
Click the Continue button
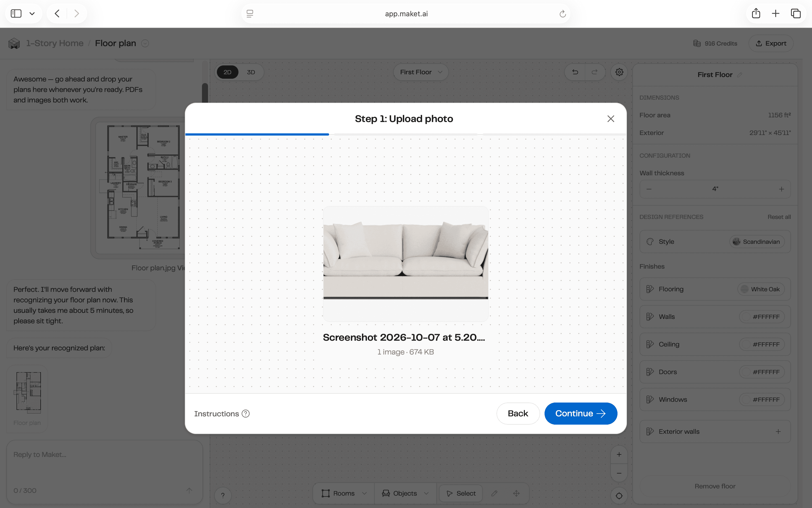coord(581,413)
